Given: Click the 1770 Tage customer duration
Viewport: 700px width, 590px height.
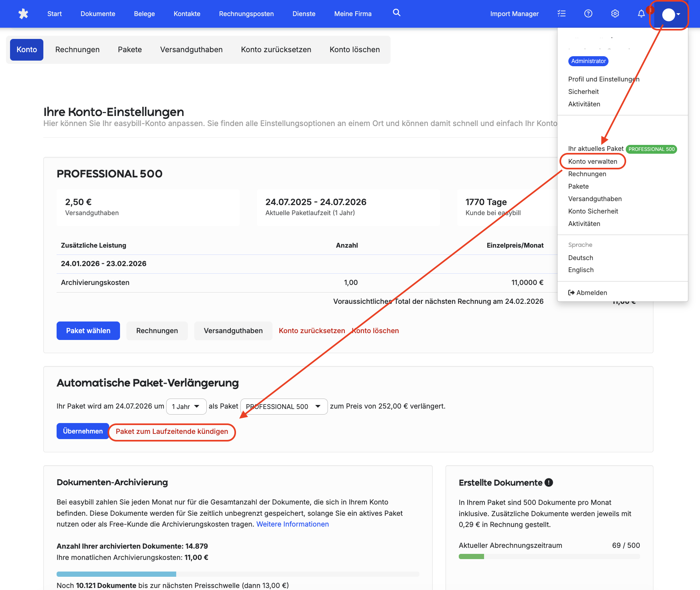Looking at the screenshot, I should pyautogui.click(x=486, y=202).
